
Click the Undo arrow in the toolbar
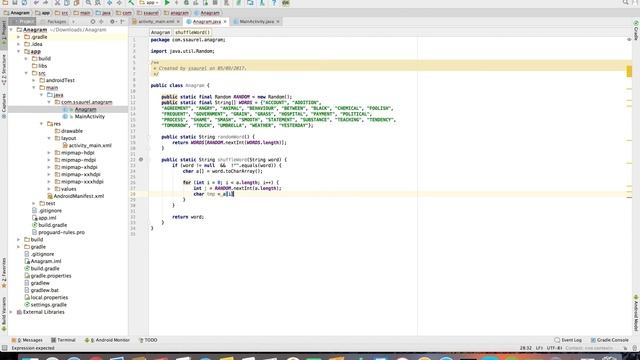pos(36,2)
